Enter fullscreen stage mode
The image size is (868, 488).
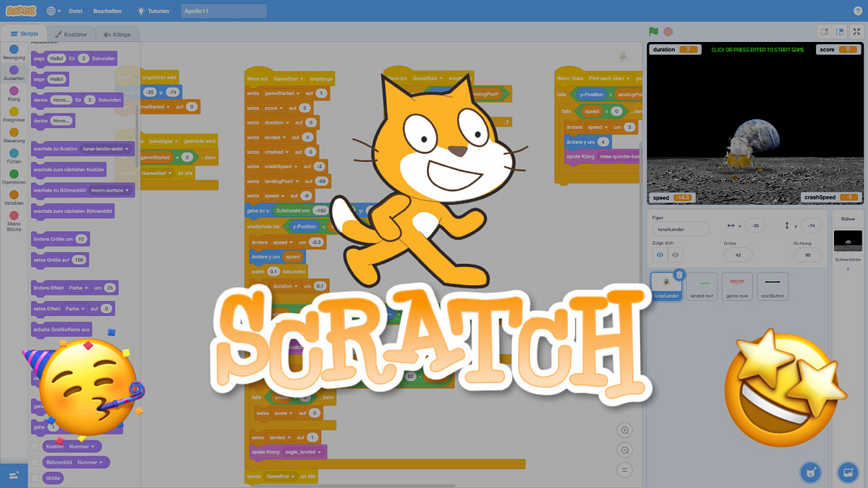click(x=856, y=32)
